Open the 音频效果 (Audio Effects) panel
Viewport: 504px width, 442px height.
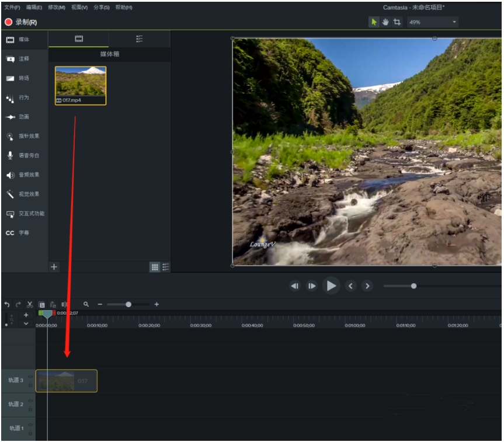tap(26, 175)
